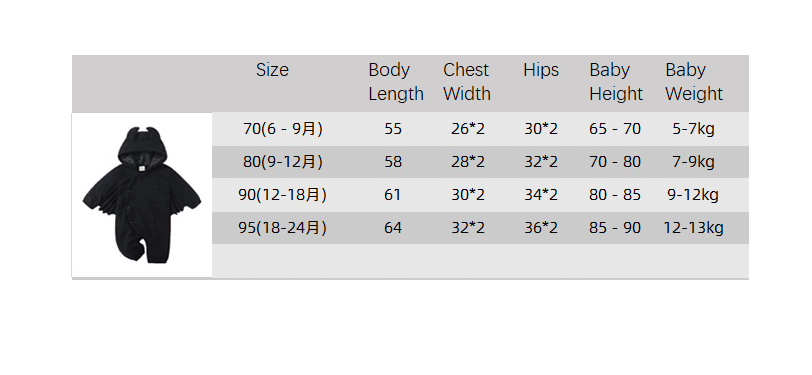Click the Baby Height column header

pyautogui.click(x=616, y=82)
